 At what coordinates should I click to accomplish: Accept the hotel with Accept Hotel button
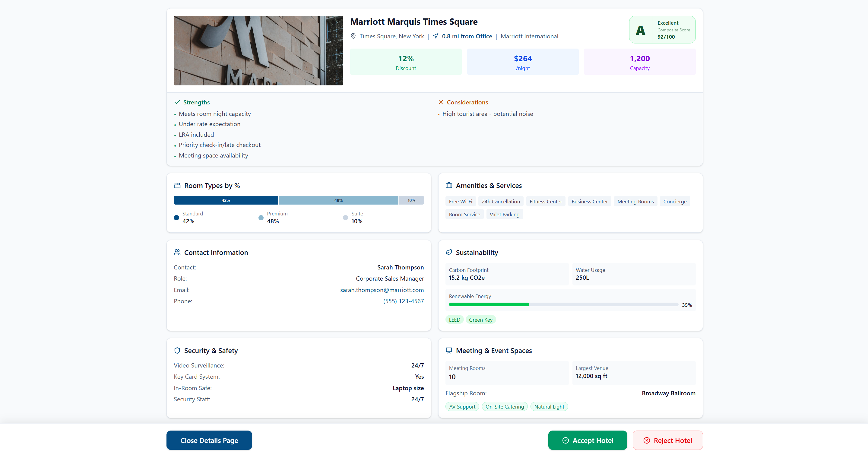point(588,440)
